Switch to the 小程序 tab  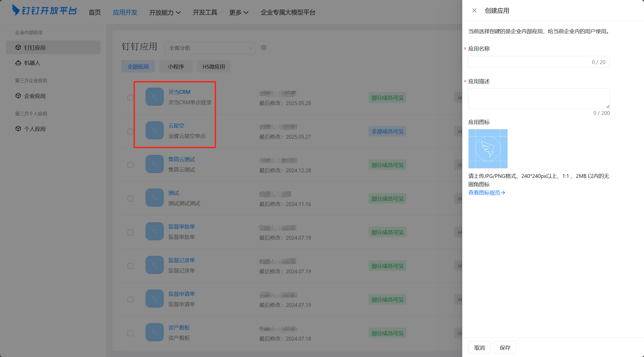(x=176, y=67)
